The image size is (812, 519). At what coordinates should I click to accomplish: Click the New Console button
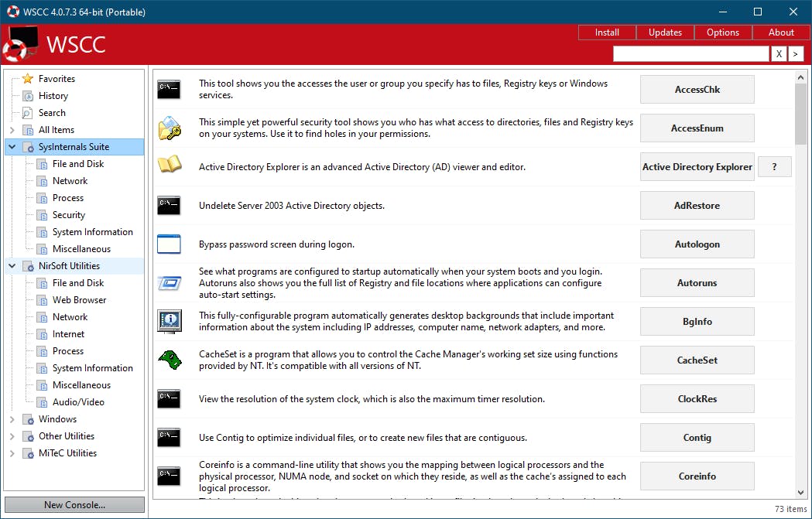(74, 505)
